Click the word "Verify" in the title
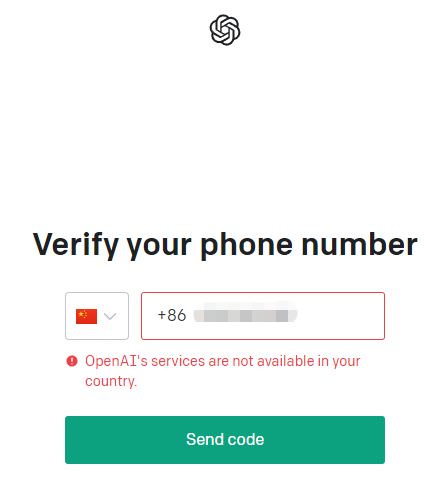The width and height of the screenshot is (424, 496). click(x=76, y=245)
